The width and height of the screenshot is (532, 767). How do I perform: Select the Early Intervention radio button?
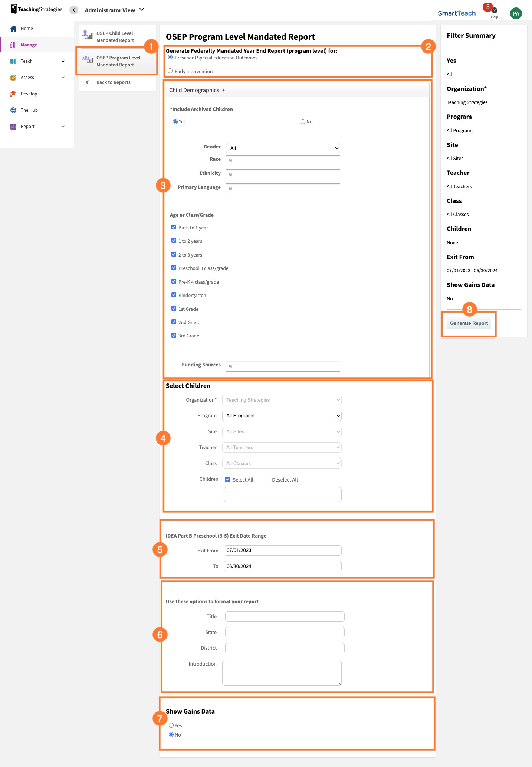click(x=170, y=71)
